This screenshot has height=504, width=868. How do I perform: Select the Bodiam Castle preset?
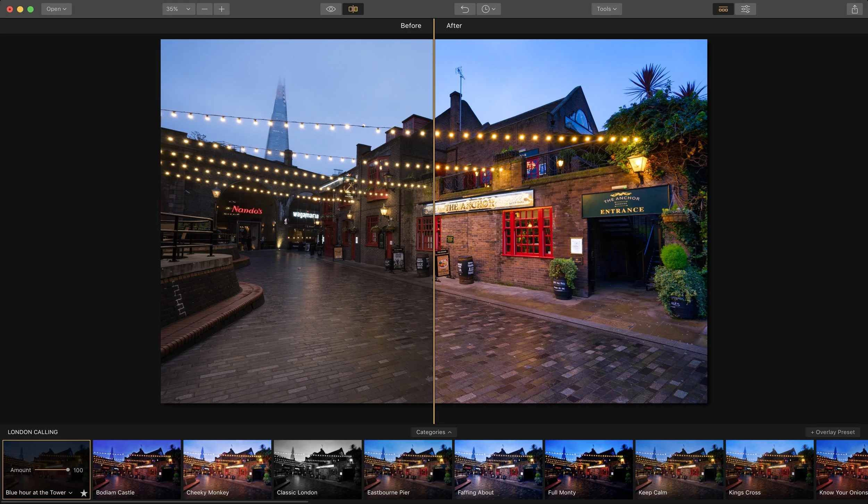point(137,470)
